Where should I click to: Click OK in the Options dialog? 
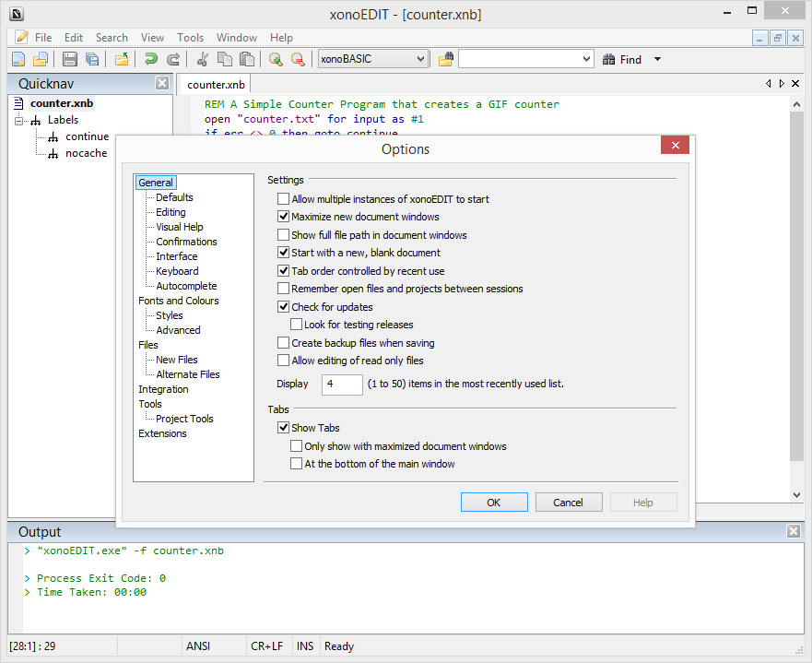click(x=494, y=502)
